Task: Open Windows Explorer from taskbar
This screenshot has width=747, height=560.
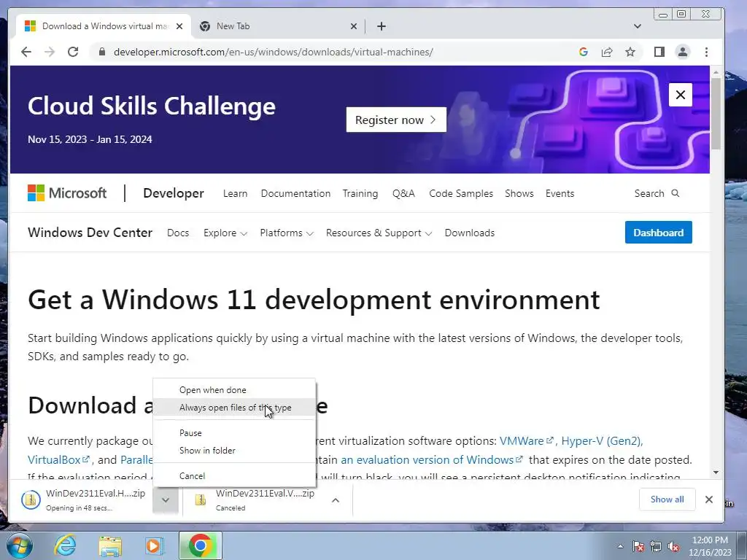Action: pos(110,545)
